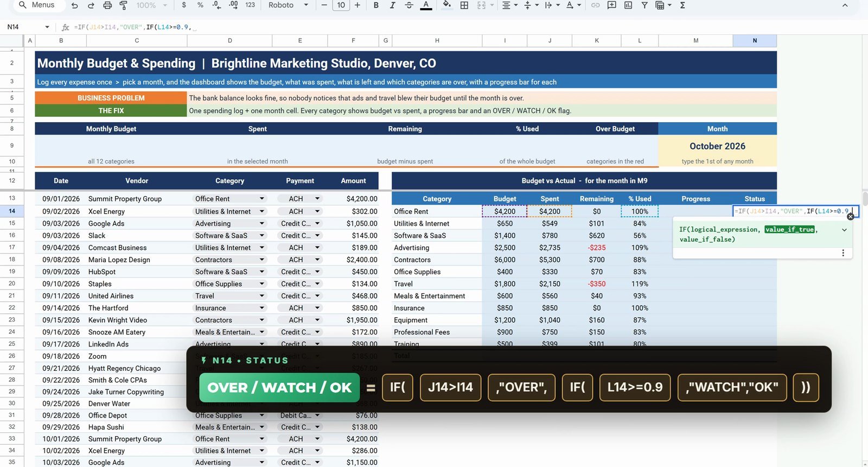
Task: Open the category dropdown for Xcel Energy row 14
Action: [262, 211]
